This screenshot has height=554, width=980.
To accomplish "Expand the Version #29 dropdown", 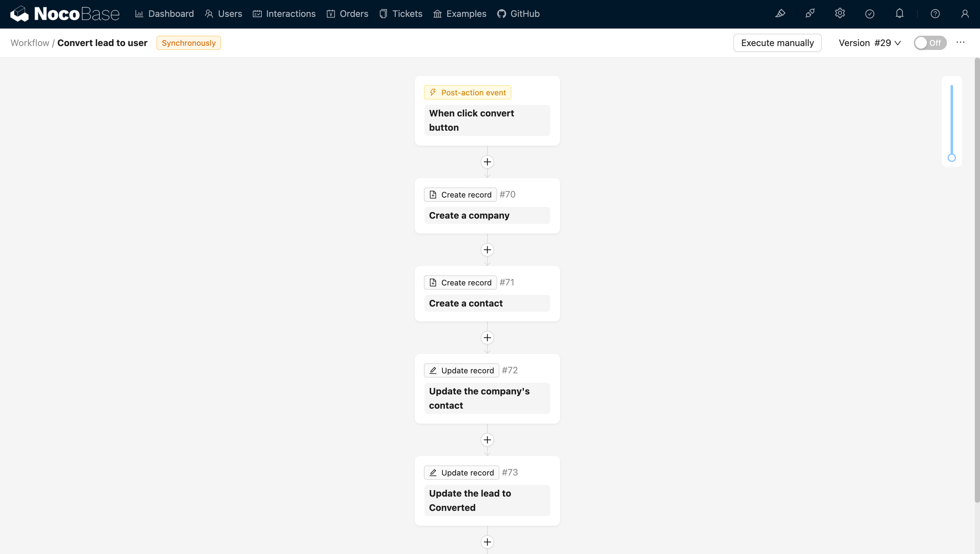I will tap(870, 42).
